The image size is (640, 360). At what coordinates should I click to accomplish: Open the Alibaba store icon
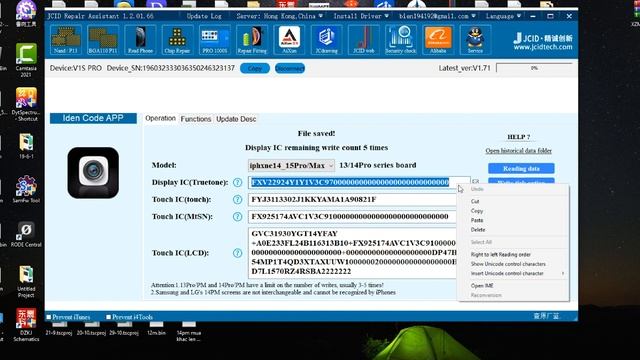[438, 40]
